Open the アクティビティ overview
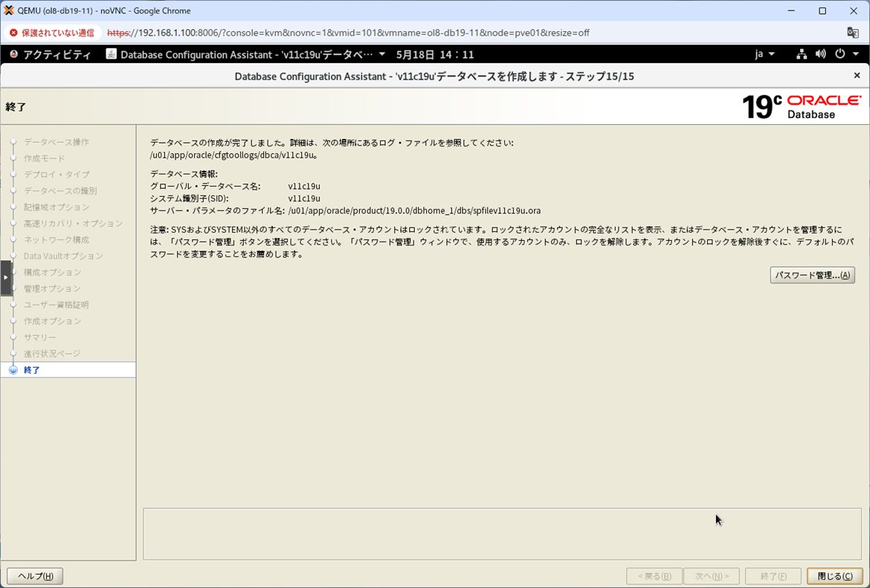Viewport: 870px width, 588px height. tap(57, 54)
